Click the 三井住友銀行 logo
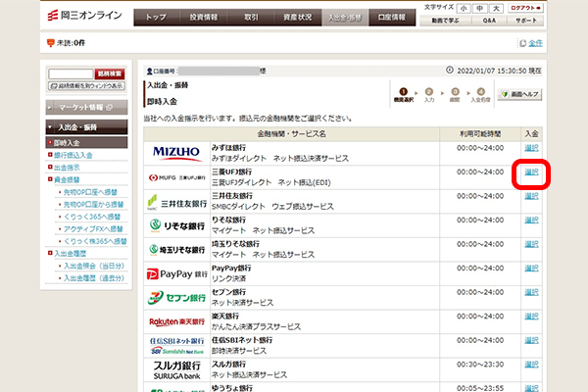588x392 pixels. coord(177,202)
